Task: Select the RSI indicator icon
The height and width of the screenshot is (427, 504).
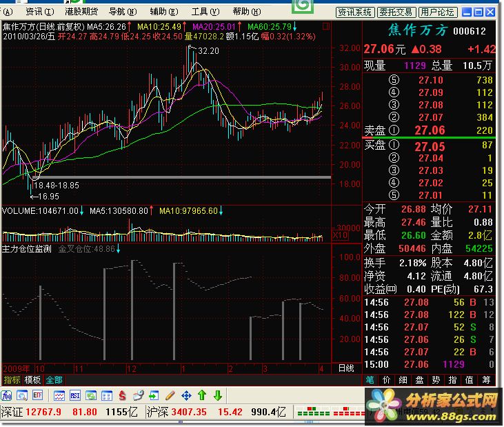Action: pyautogui.click(x=75, y=396)
